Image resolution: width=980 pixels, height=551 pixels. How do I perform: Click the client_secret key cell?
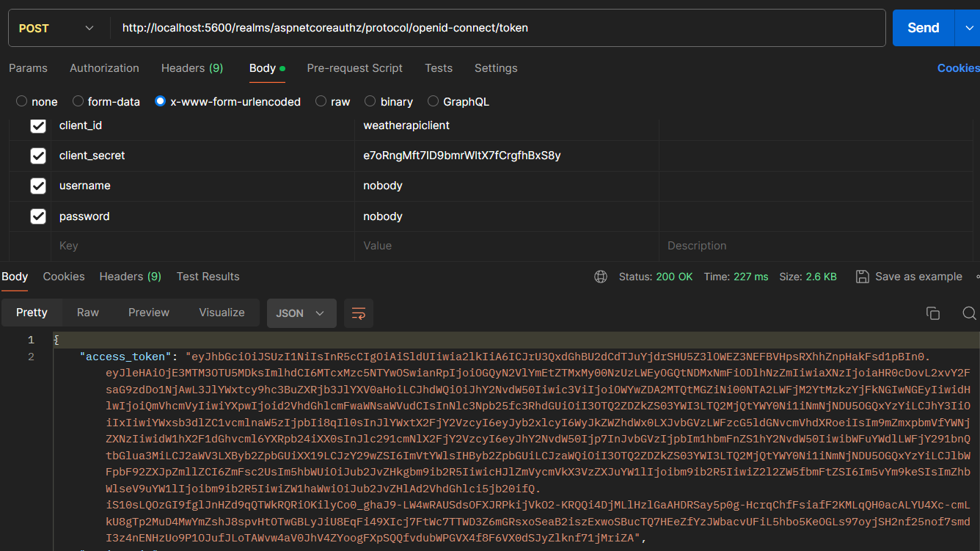coord(202,156)
